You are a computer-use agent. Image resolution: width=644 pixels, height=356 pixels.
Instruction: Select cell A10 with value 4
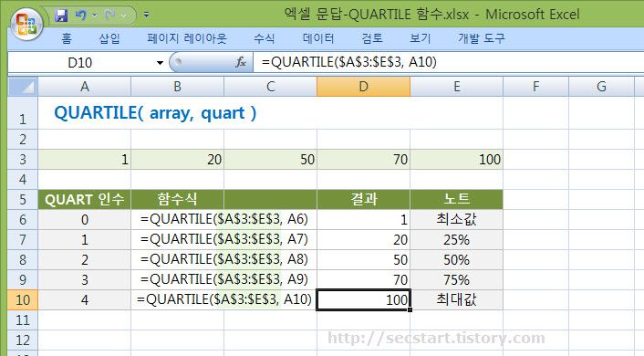tap(85, 300)
